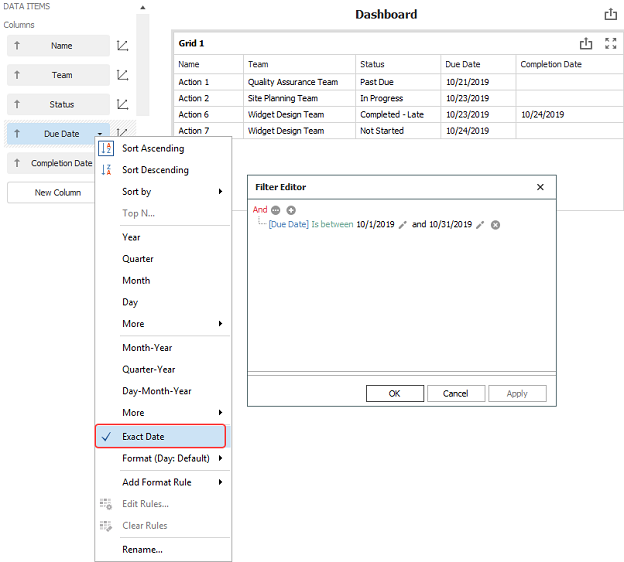Screen dimensions: 624x562
Task: Click the New Column button
Action: click(58, 193)
